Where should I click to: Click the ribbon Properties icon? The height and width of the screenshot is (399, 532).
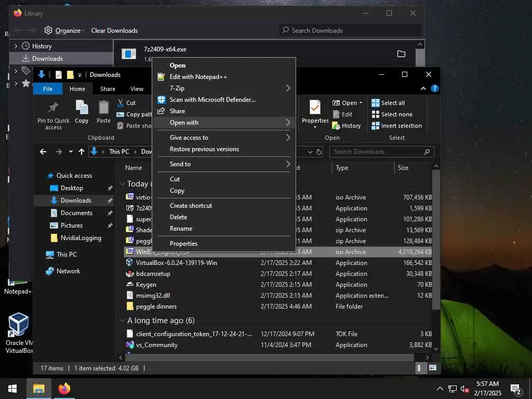click(x=315, y=107)
